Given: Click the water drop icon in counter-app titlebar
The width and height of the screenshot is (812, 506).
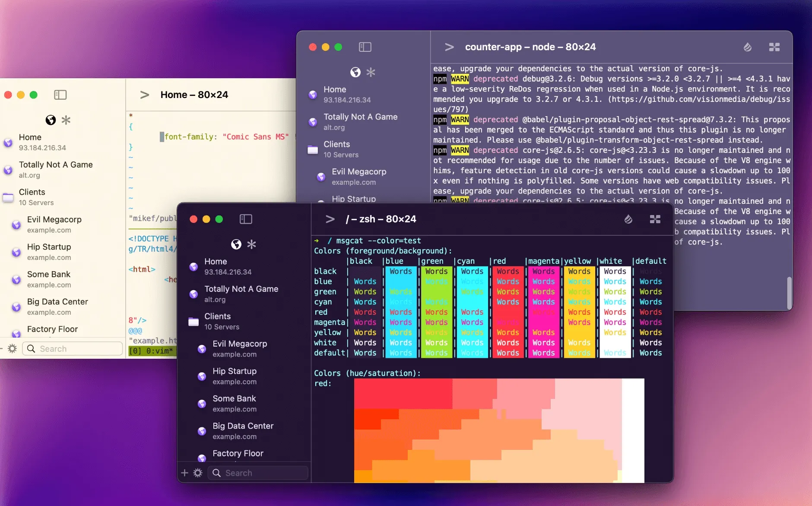Looking at the screenshot, I should [748, 47].
